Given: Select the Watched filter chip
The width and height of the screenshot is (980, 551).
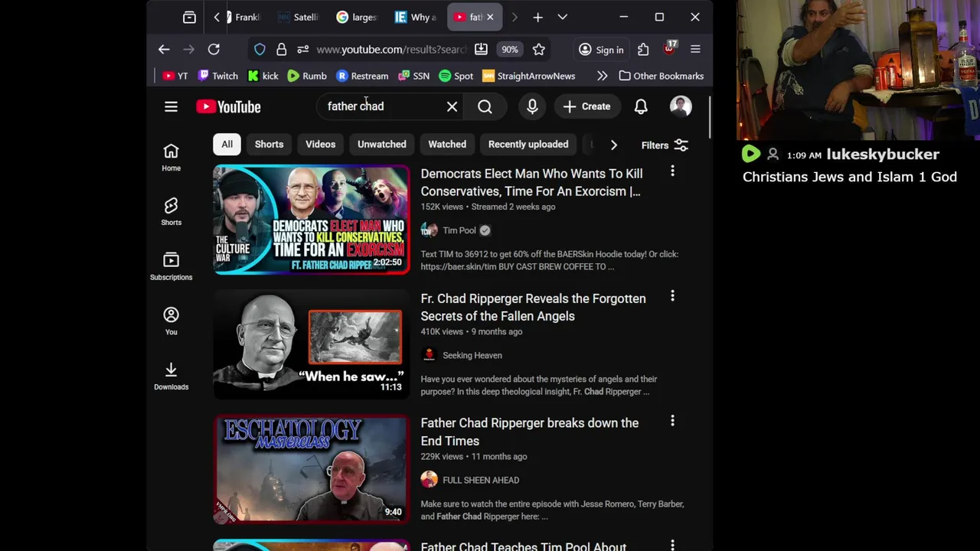Looking at the screenshot, I should tap(447, 144).
